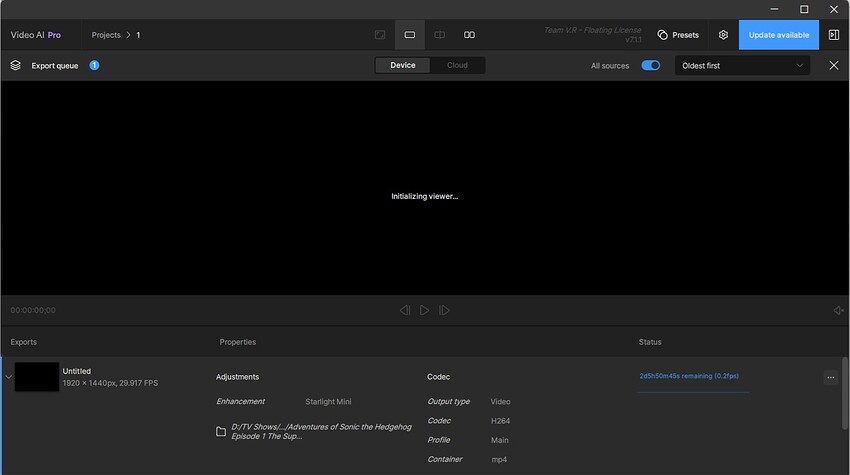The height and width of the screenshot is (475, 850).
Task: Toggle the All sources switch
Action: (x=650, y=65)
